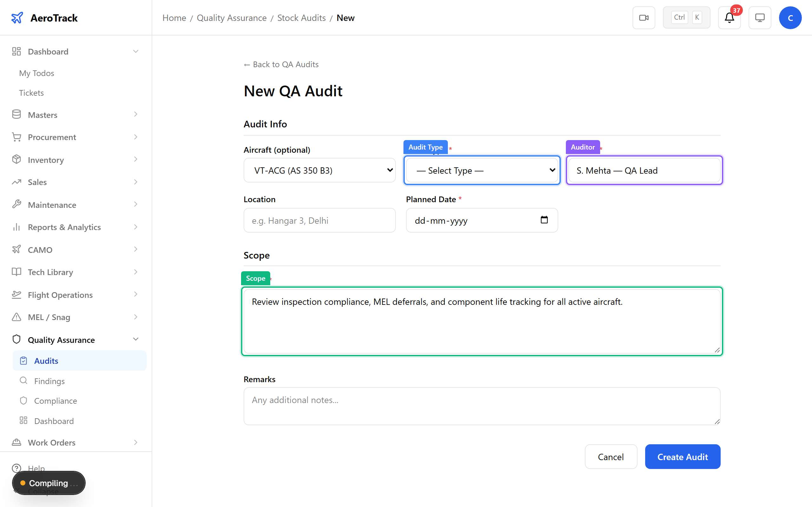Click the Create Audit button

coord(682,457)
